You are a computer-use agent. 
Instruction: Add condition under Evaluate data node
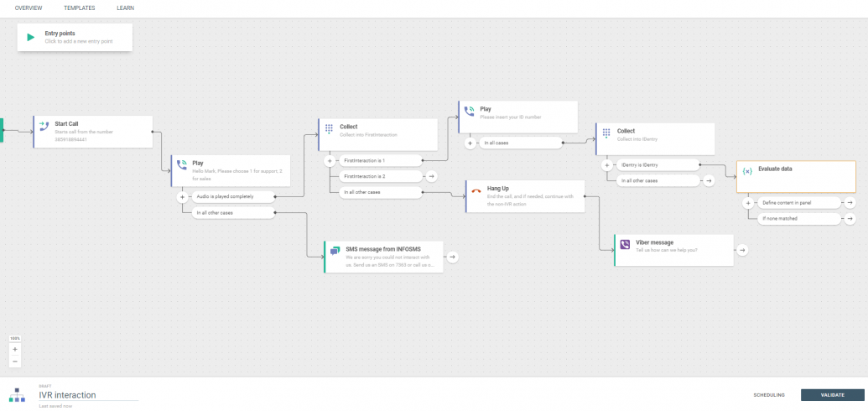pyautogui.click(x=748, y=203)
